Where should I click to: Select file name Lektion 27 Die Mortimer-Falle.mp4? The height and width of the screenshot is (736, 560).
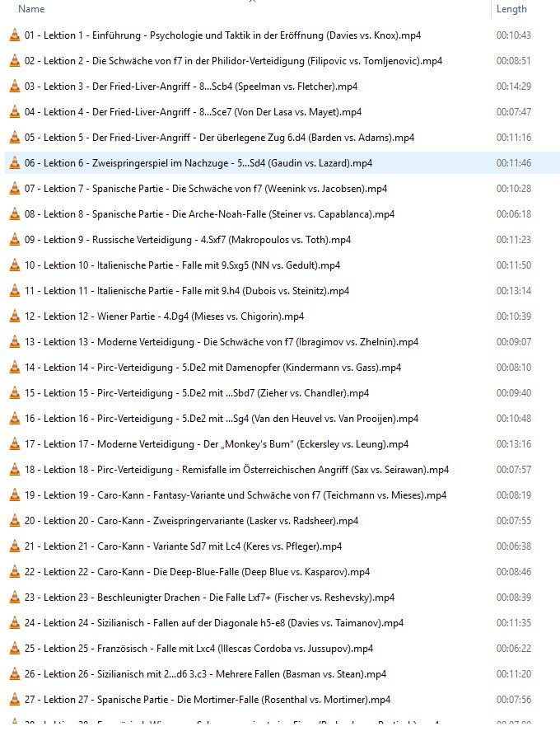coord(208,700)
